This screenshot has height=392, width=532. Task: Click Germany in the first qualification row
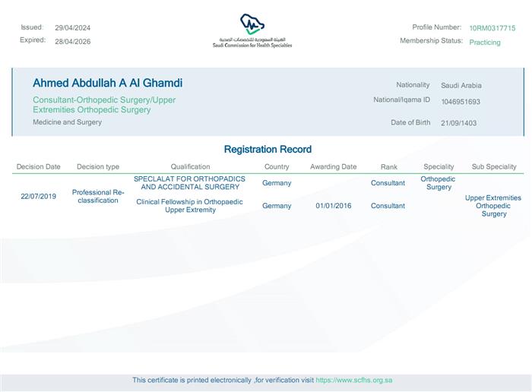(x=277, y=183)
